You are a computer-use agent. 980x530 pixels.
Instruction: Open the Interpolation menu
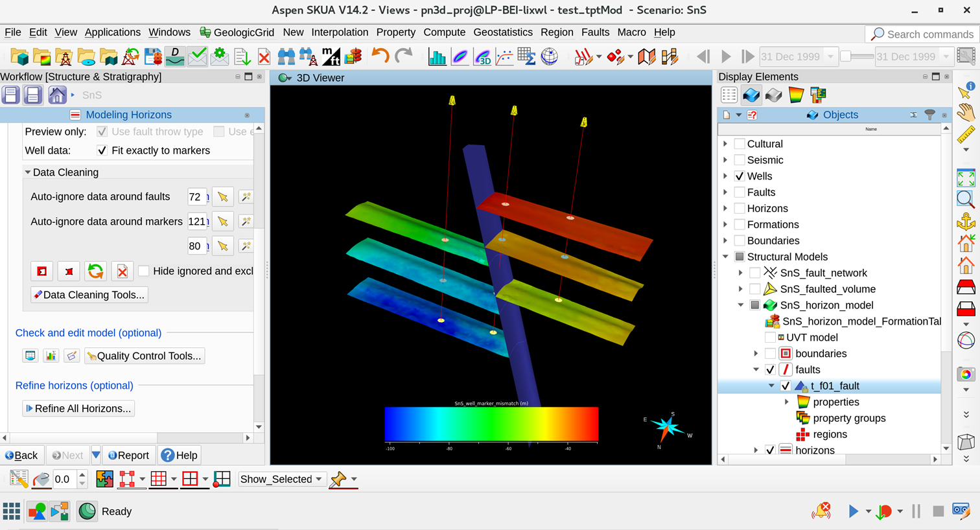(x=340, y=32)
